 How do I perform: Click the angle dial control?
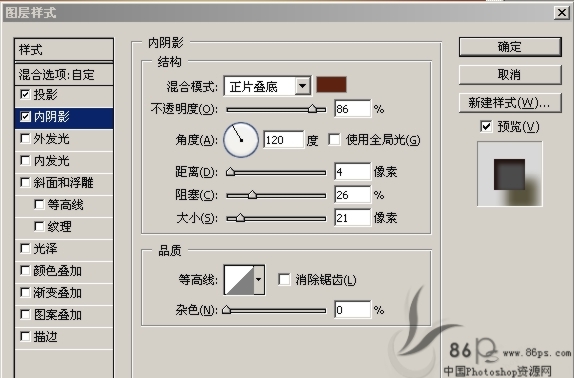241,140
